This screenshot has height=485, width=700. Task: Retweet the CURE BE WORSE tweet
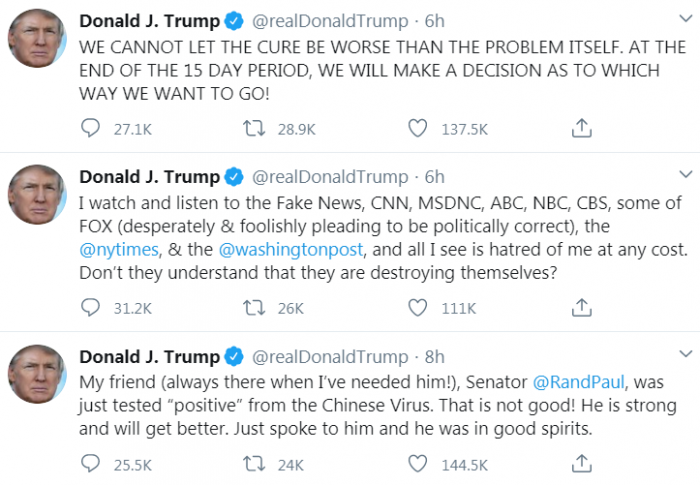click(255, 128)
